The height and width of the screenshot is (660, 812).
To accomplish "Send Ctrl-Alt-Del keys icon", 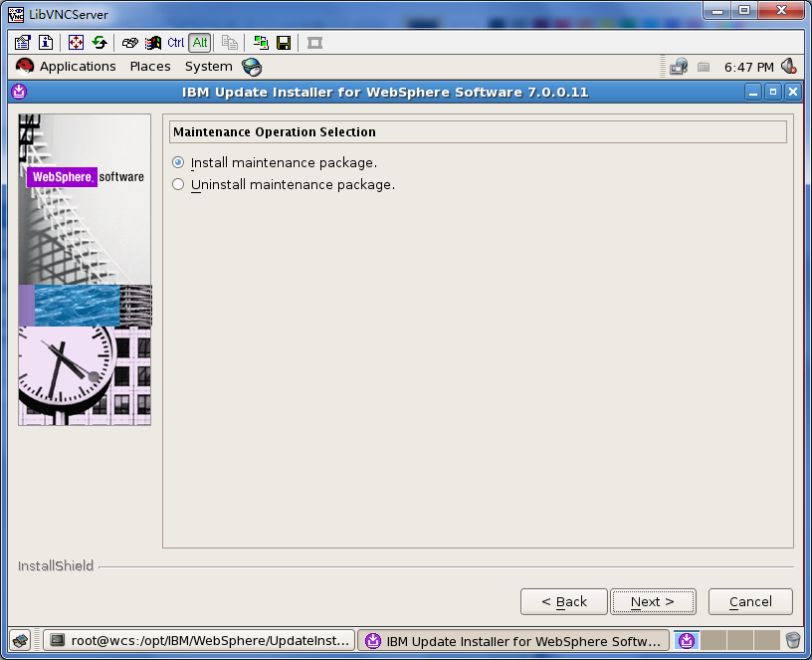I will tap(130, 43).
